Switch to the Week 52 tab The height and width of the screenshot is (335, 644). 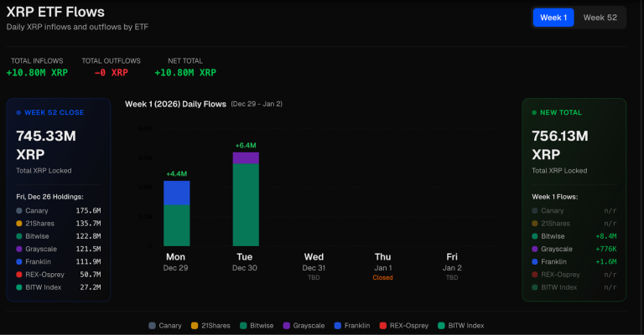[x=600, y=18]
